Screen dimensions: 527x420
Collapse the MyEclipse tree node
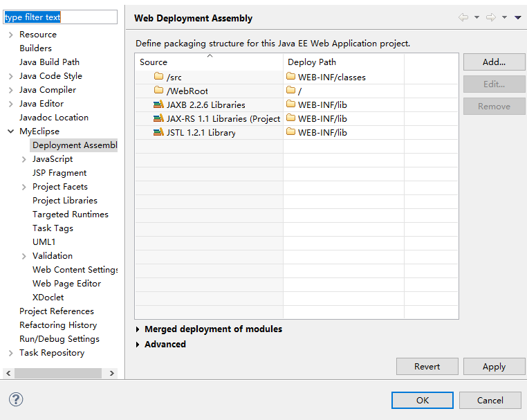(x=11, y=131)
